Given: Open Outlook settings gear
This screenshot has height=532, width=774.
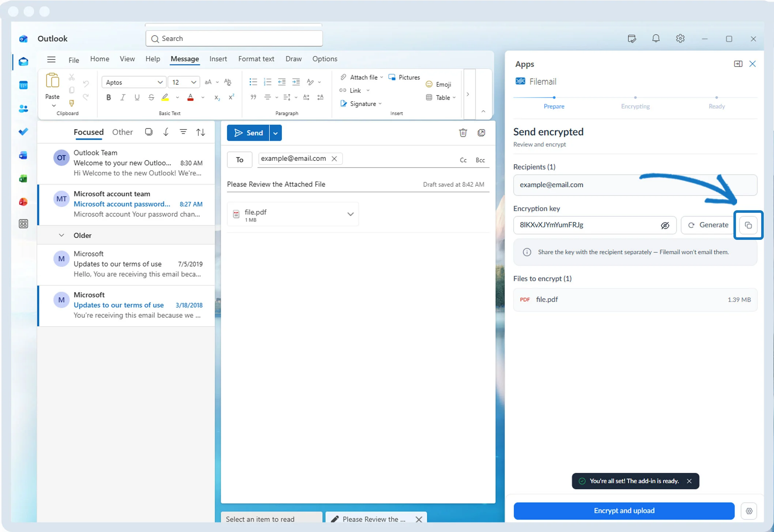Looking at the screenshot, I should 680,38.
